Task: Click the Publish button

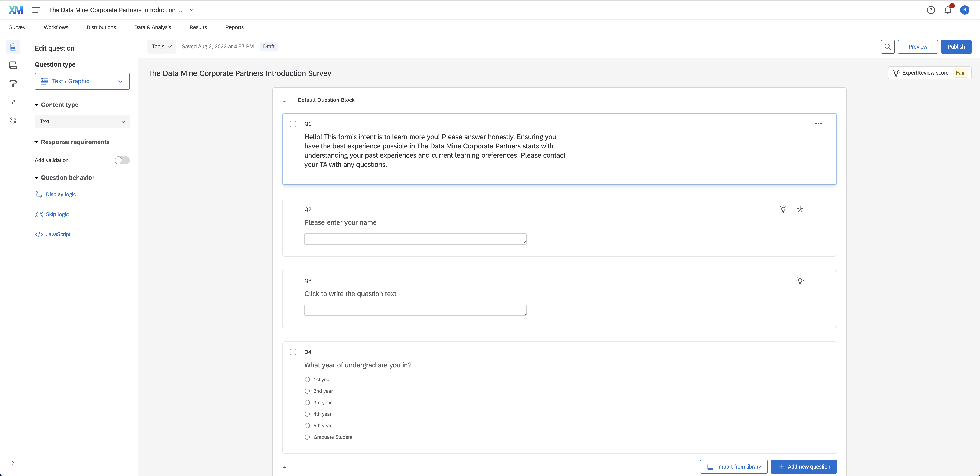Action: click(x=956, y=46)
